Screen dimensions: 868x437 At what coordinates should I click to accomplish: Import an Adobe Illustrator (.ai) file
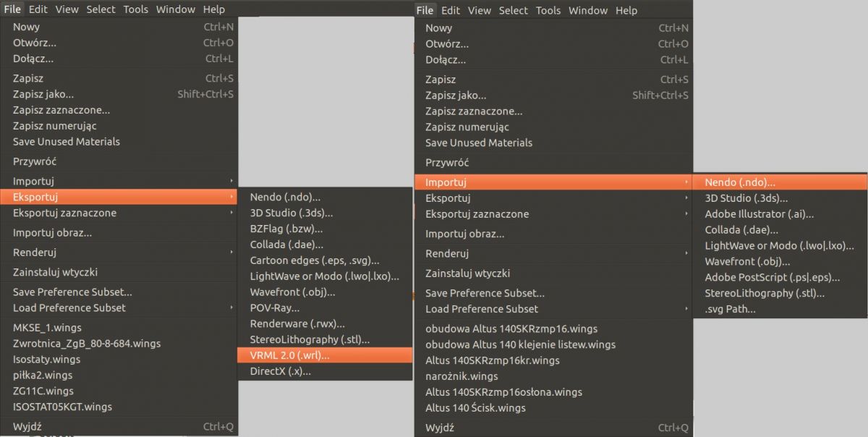point(759,214)
